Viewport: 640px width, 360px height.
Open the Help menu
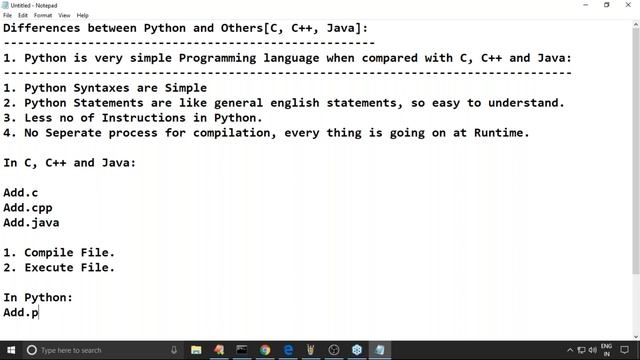(x=82, y=16)
